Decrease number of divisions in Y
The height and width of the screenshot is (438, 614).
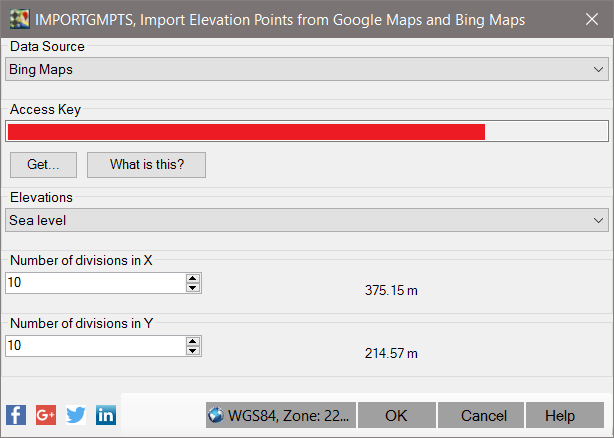[x=193, y=350]
